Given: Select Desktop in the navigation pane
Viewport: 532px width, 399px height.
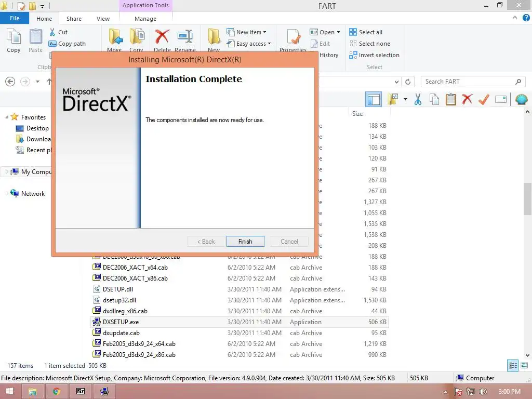Looking at the screenshot, I should [x=37, y=128].
